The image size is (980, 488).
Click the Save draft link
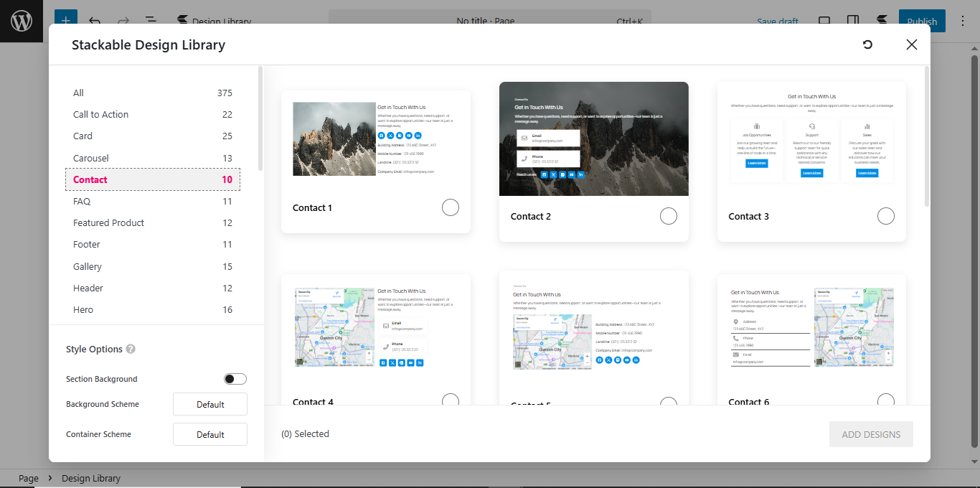[x=778, y=21]
